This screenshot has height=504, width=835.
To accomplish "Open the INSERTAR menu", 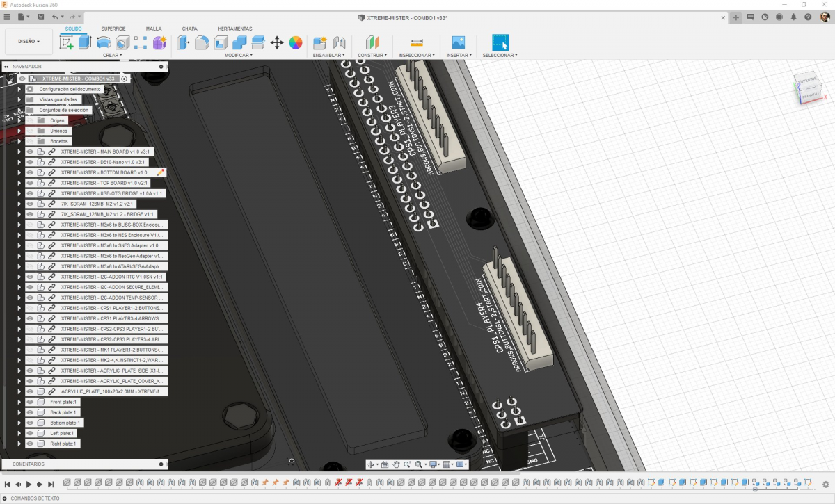I will (459, 55).
